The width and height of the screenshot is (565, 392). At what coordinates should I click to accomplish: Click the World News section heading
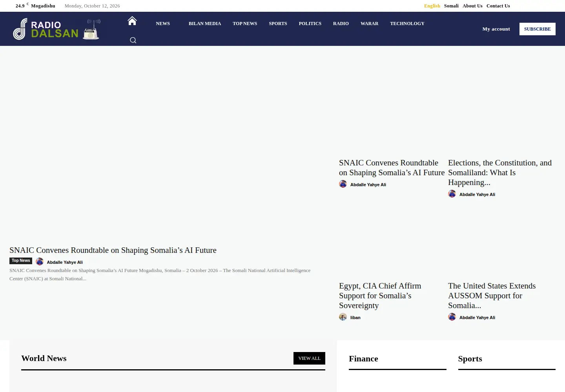pyautogui.click(x=44, y=358)
